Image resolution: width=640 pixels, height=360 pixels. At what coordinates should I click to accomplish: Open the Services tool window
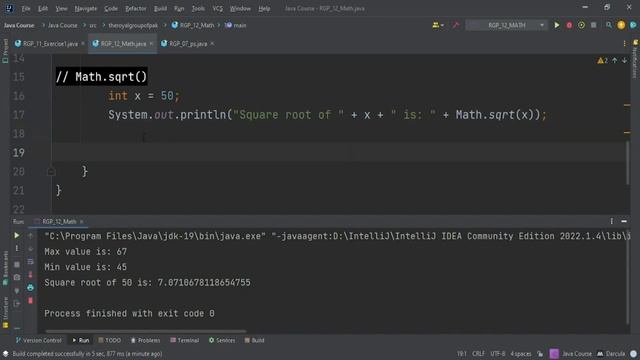(222, 340)
